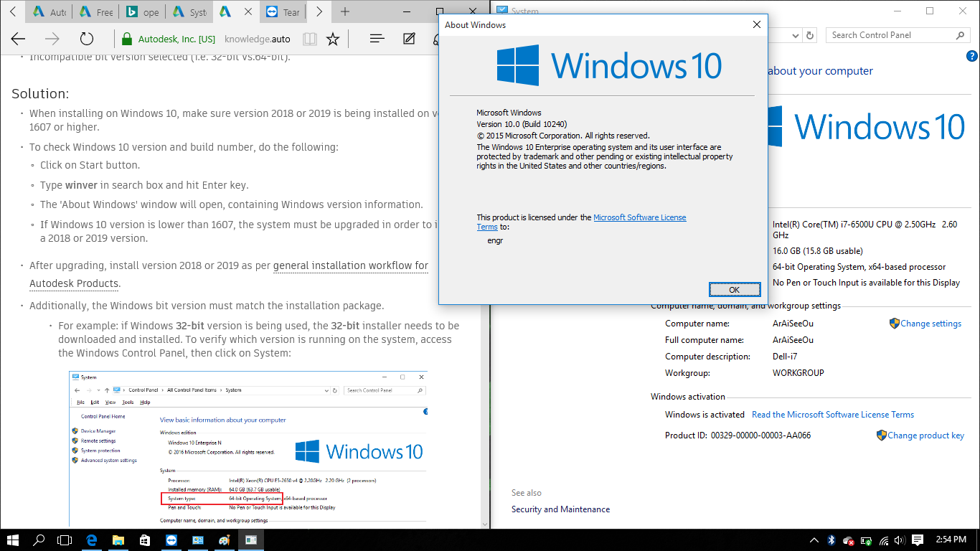This screenshot has height=551, width=980.
Task: Click the battery power tray icon
Action: click(x=866, y=540)
